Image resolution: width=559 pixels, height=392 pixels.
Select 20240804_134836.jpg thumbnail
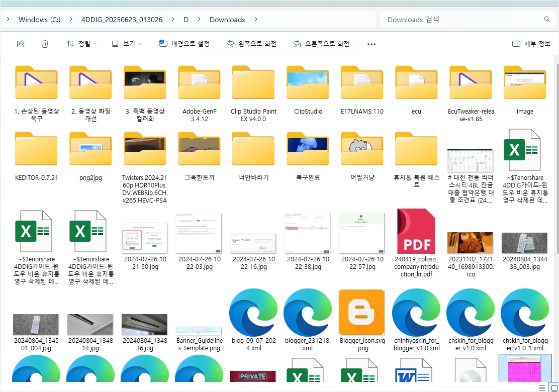click(144, 324)
